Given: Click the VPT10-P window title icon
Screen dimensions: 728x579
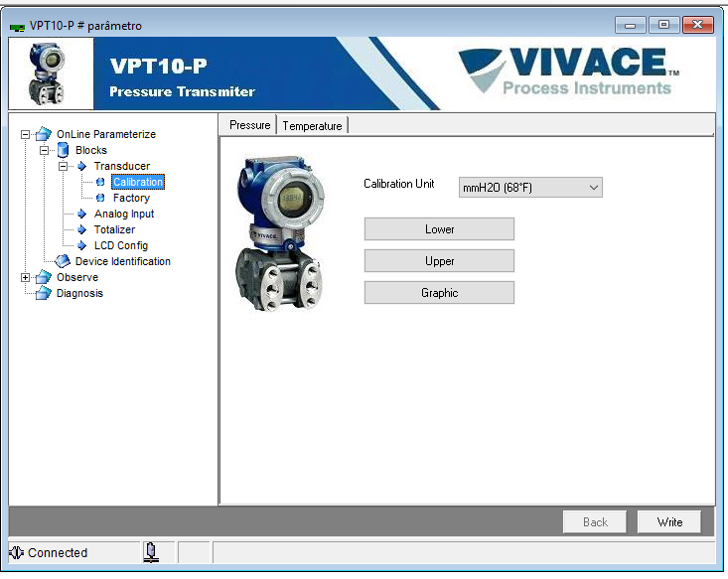Looking at the screenshot, I should coord(17,27).
